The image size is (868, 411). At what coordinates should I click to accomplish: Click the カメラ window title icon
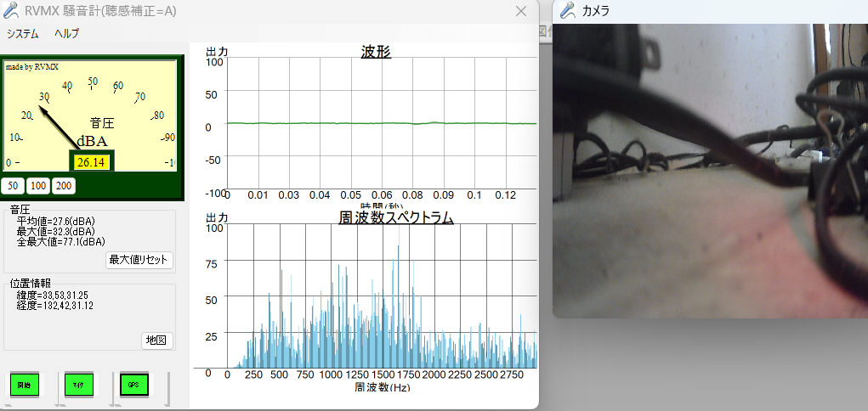[x=568, y=11]
